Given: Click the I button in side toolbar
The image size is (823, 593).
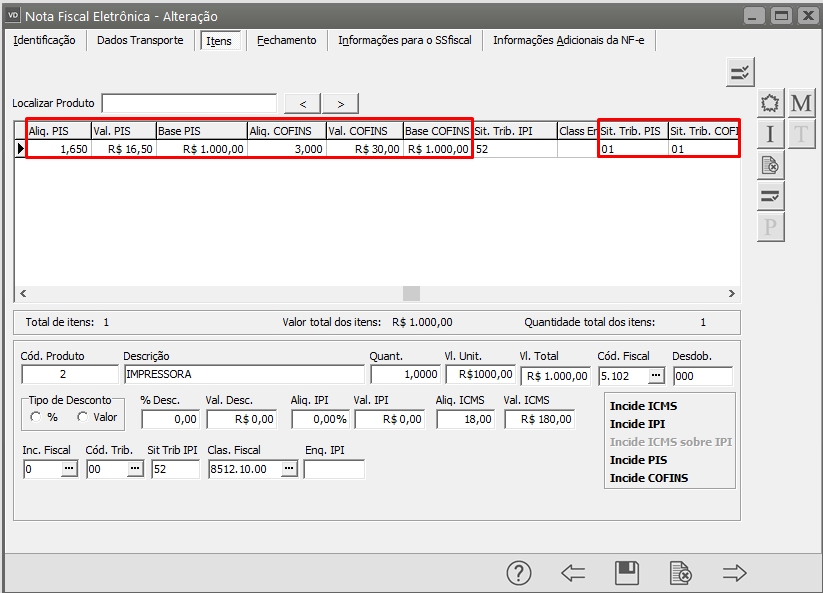Looking at the screenshot, I should pos(770,134).
